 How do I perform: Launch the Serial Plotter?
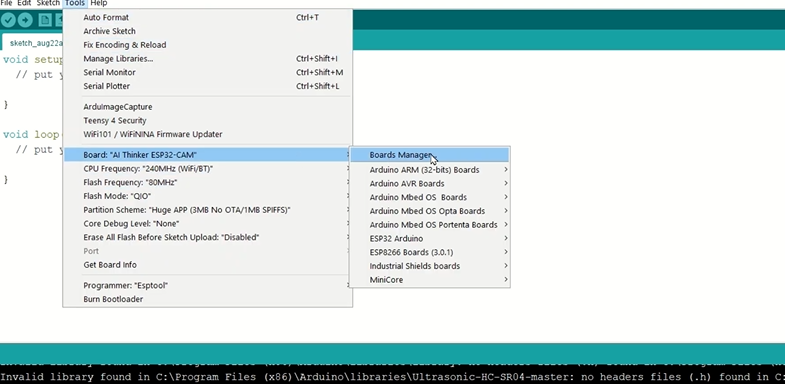(x=208, y=86)
